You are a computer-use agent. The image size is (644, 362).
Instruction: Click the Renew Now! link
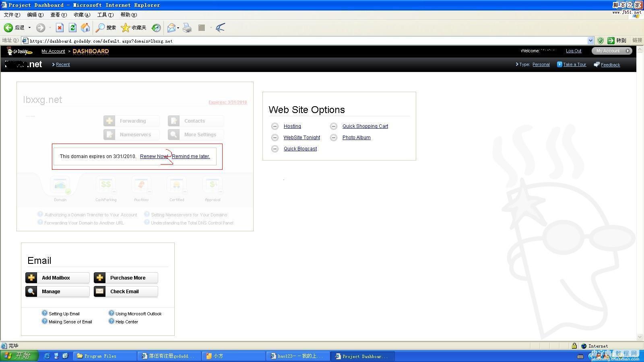pos(154,156)
